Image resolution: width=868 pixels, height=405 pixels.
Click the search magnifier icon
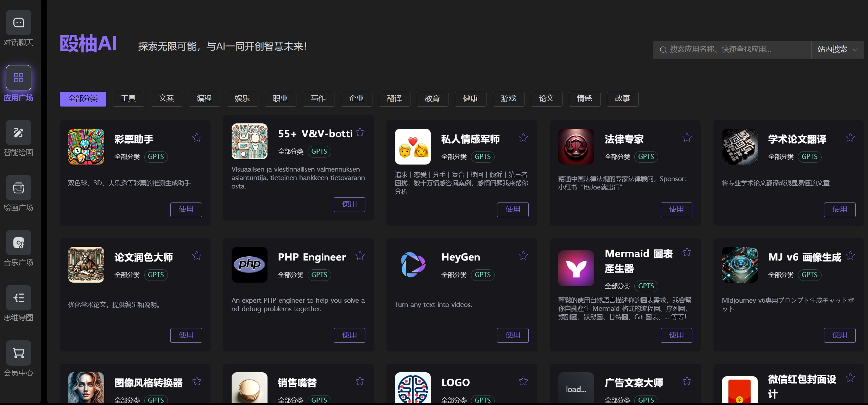click(x=663, y=50)
